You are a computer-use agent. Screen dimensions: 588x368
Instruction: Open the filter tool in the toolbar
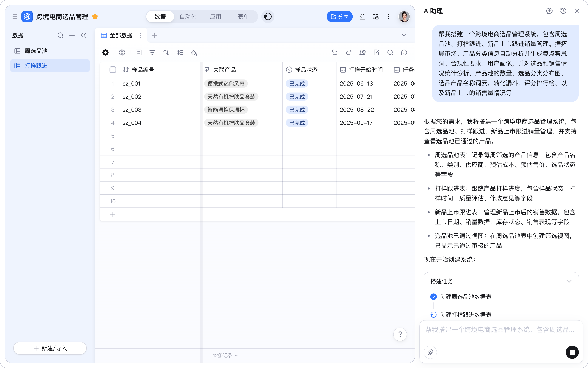coord(152,52)
